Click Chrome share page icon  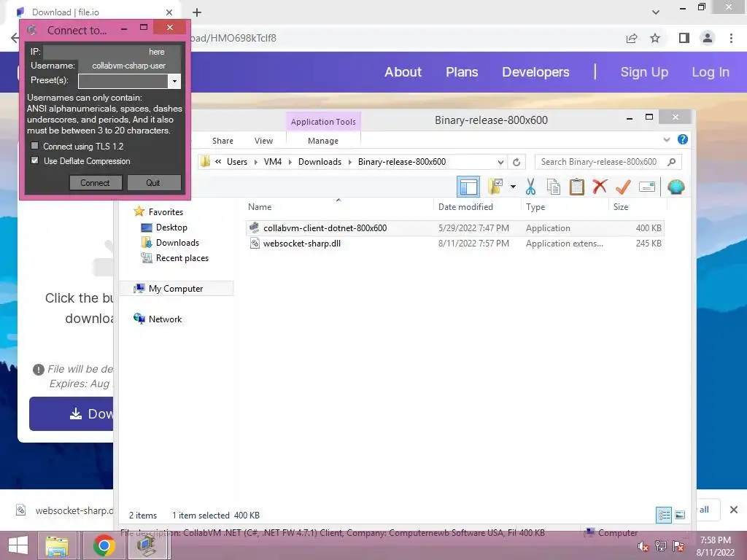[x=632, y=38]
